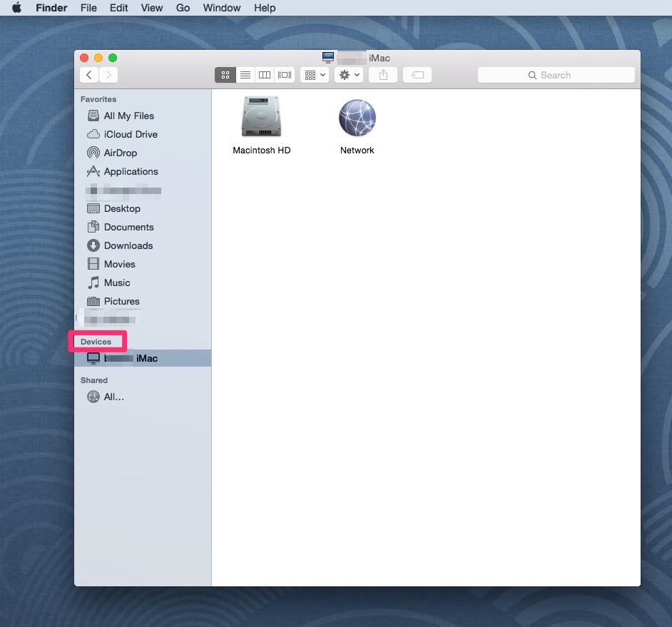This screenshot has height=627, width=672.
Task: Click the Applications sidebar icon
Action: pyautogui.click(x=93, y=171)
